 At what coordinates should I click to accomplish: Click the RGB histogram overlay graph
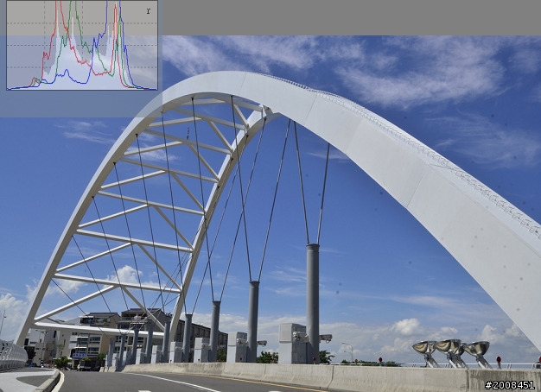(x=82, y=45)
